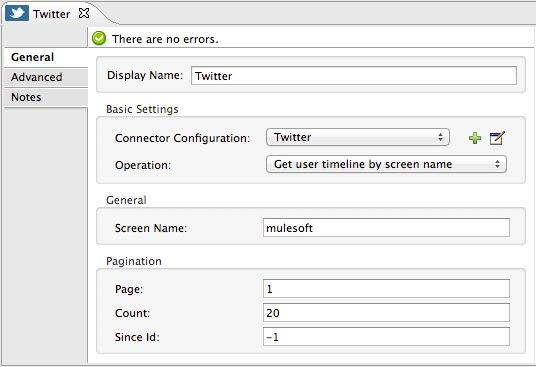Viewport: 536px width, 367px height.
Task: Switch to the Advanced side tab
Action: pyautogui.click(x=45, y=77)
